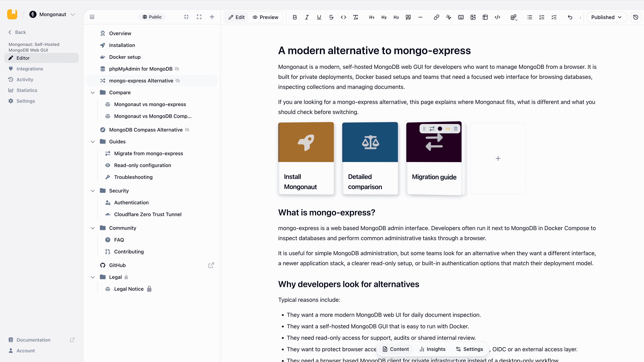Open the Published status dropdown
The height and width of the screenshot is (362, 644).
606,17
